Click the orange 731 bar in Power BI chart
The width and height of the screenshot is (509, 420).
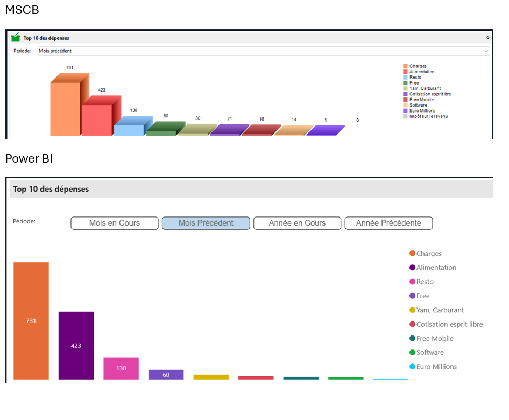31,320
